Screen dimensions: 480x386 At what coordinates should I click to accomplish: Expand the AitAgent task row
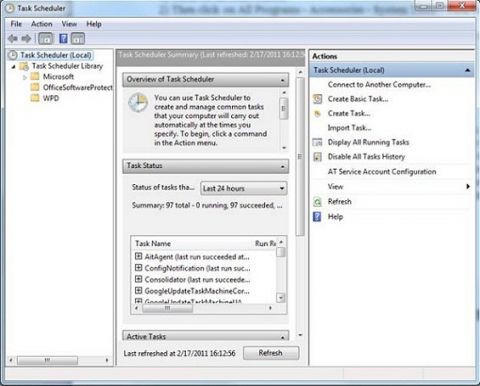138,256
